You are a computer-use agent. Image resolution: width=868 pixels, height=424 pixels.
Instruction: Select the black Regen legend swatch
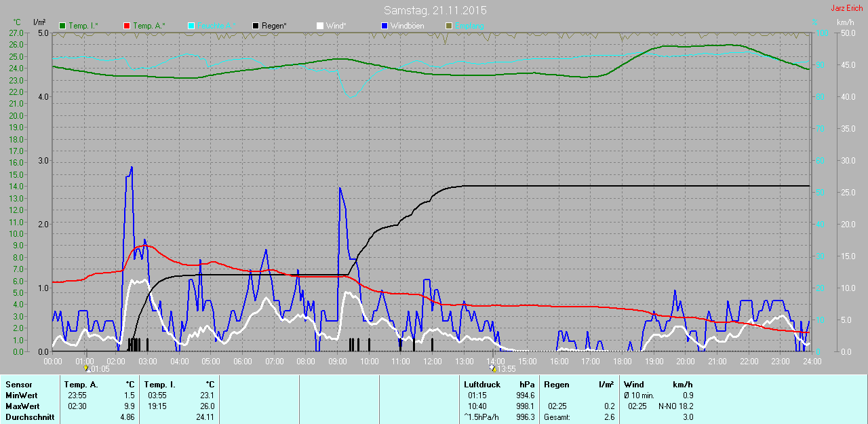(x=256, y=26)
